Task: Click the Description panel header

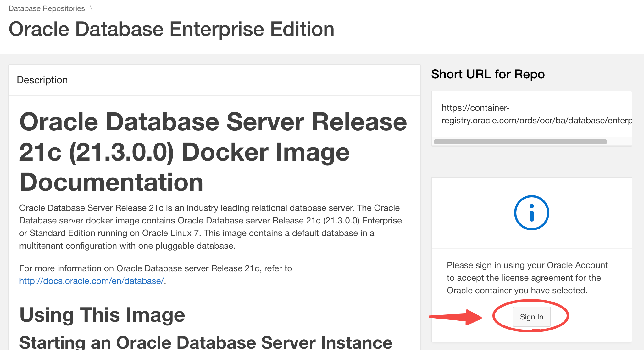Action: [x=42, y=80]
